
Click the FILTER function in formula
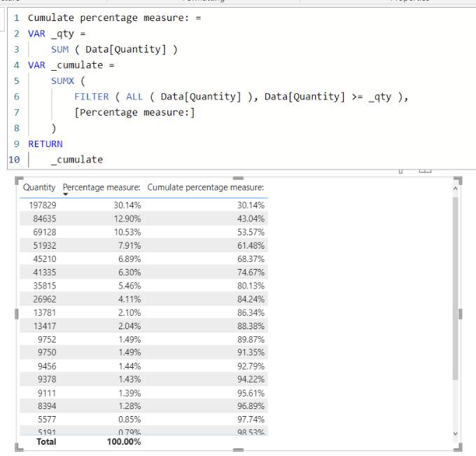point(92,97)
